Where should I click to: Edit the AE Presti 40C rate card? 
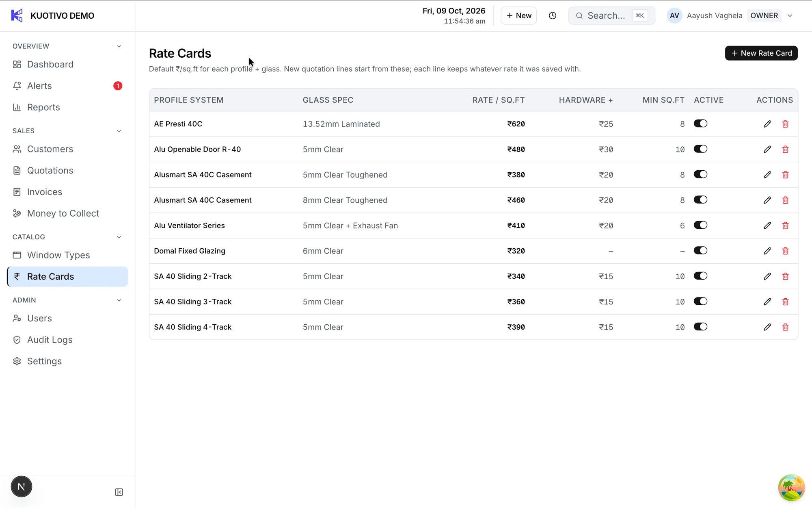tap(767, 124)
